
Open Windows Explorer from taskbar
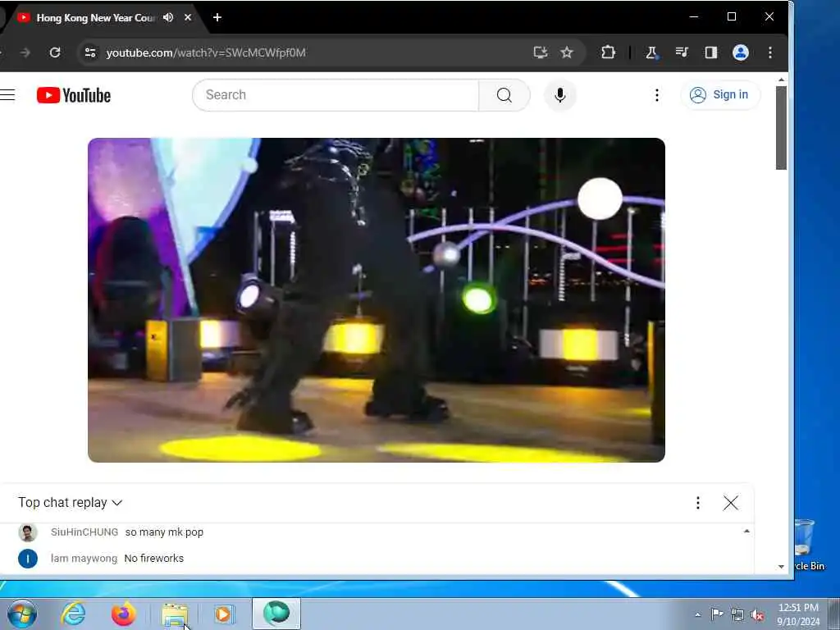click(175, 614)
